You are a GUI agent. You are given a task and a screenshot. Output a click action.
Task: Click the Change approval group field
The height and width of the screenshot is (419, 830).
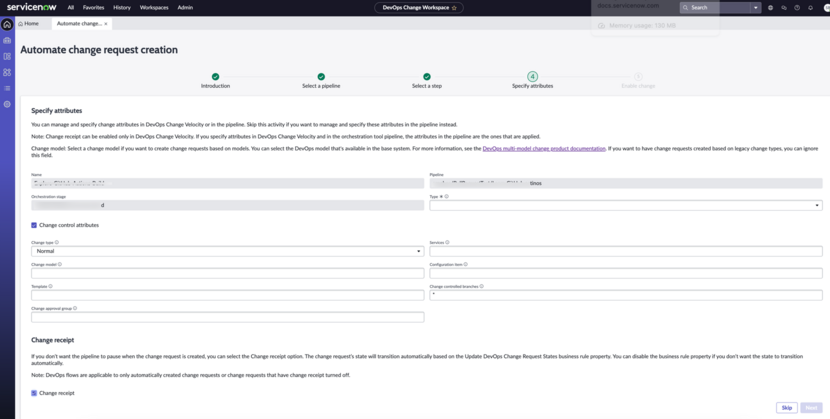pos(228,317)
